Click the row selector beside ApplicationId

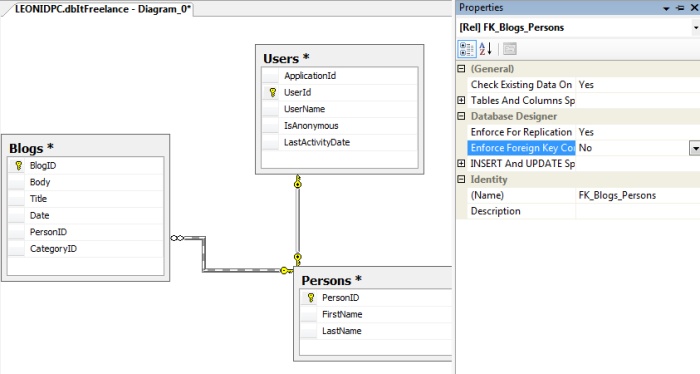point(271,76)
